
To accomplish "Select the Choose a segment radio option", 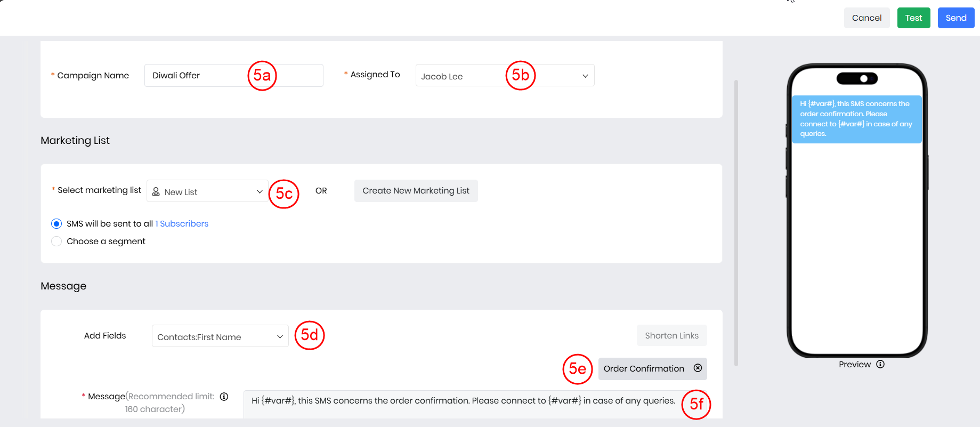I will 56,241.
